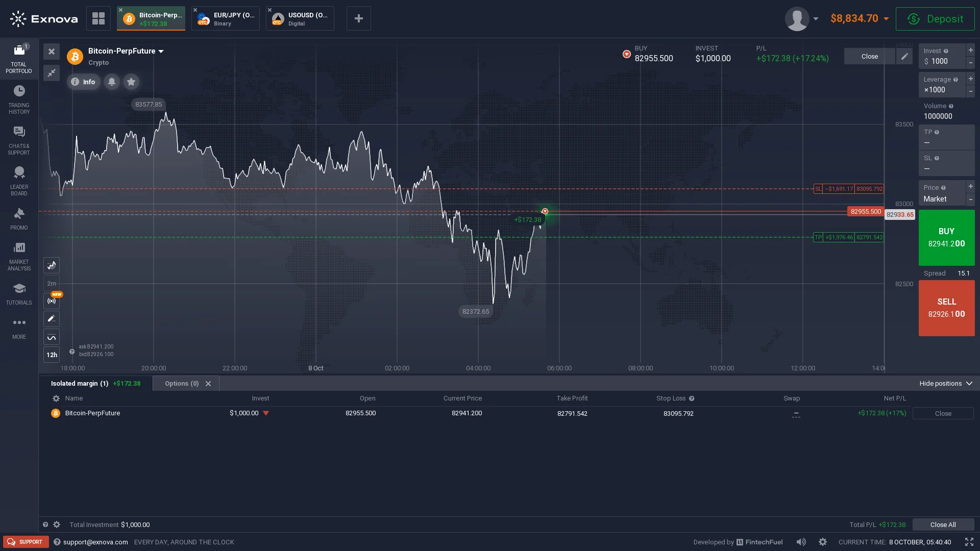Toggle fullscreen mode icon
This screenshot has height=551, width=980.
click(969, 542)
